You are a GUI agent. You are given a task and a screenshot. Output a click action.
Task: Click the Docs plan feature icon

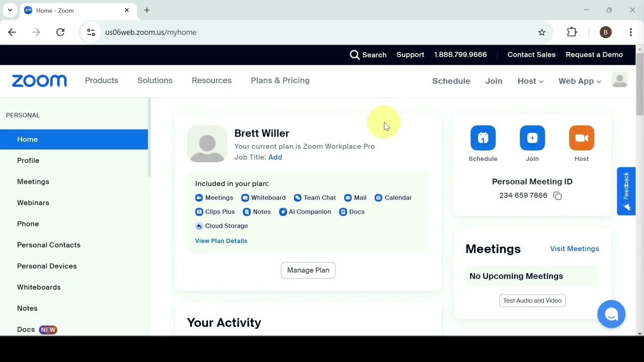343,212
